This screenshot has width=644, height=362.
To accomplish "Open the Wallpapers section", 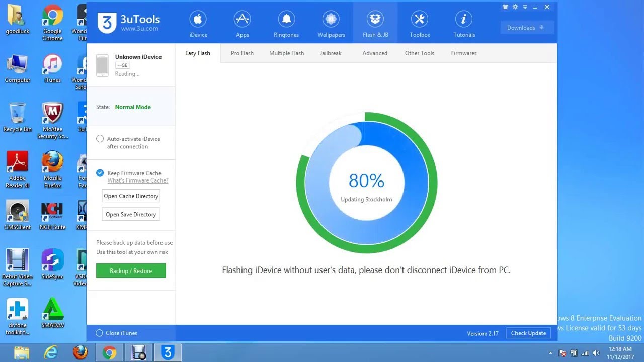I will [331, 24].
